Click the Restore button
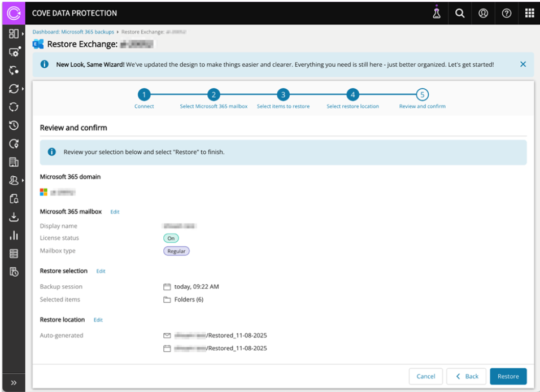This screenshot has height=392, width=540. click(x=508, y=376)
